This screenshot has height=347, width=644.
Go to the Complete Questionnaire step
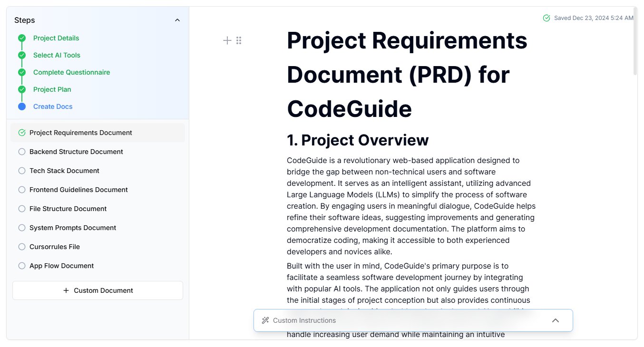(71, 72)
